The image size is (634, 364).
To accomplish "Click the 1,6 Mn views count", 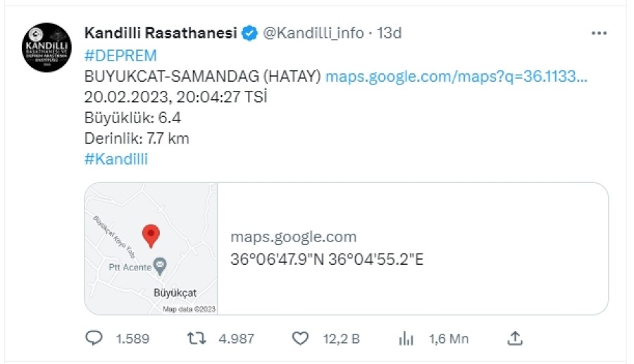I will [449, 339].
